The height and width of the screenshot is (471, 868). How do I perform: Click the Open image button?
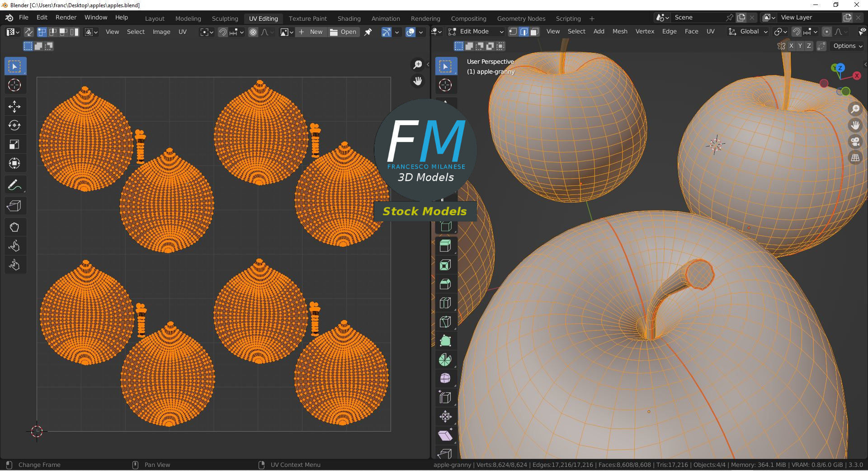(x=344, y=32)
